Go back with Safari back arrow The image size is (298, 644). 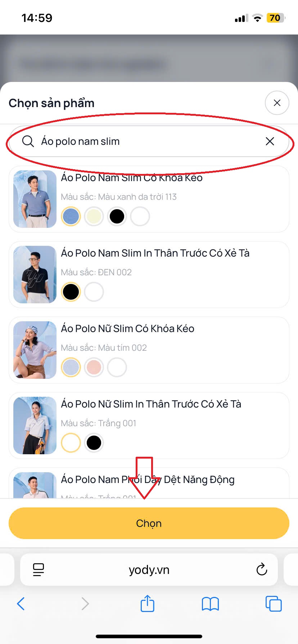(x=21, y=604)
